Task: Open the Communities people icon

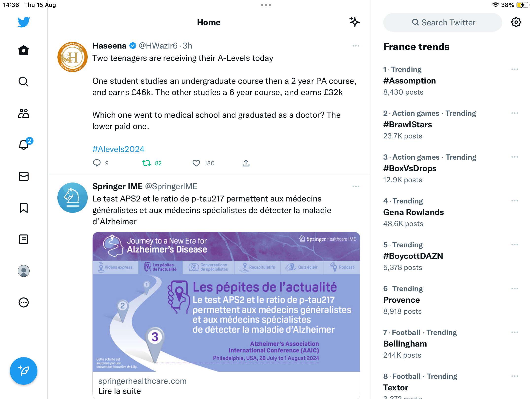Action: tap(24, 113)
